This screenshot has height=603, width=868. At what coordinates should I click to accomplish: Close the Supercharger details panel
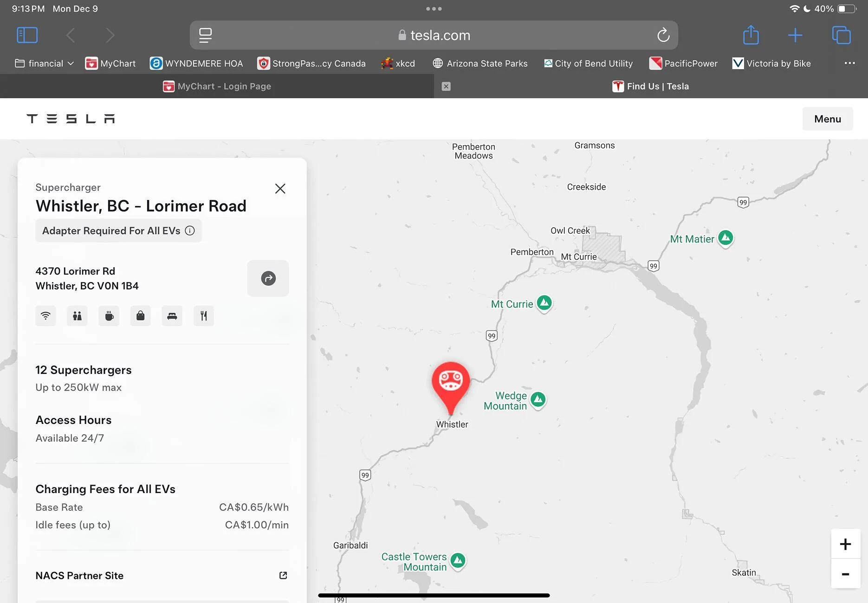click(280, 189)
